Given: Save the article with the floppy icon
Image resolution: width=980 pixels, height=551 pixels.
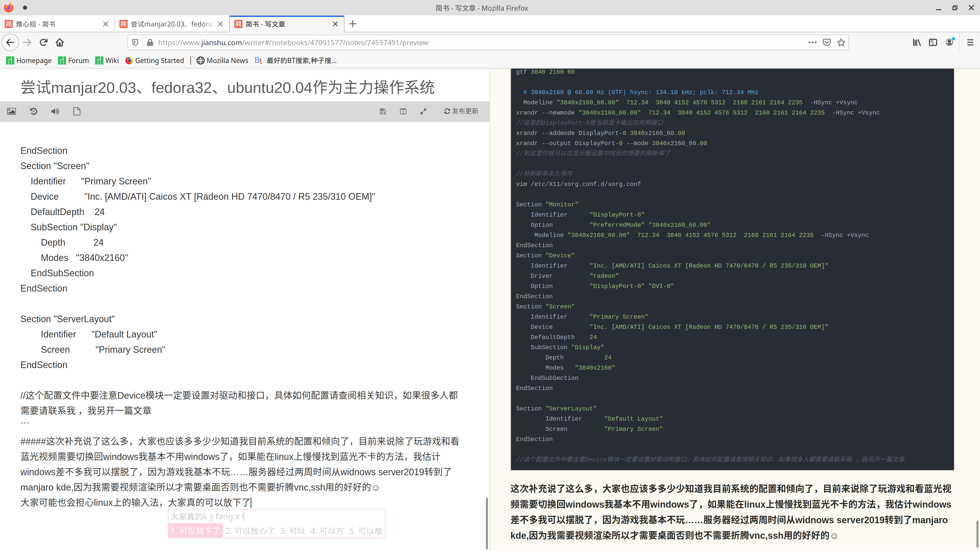Looking at the screenshot, I should pos(383,111).
